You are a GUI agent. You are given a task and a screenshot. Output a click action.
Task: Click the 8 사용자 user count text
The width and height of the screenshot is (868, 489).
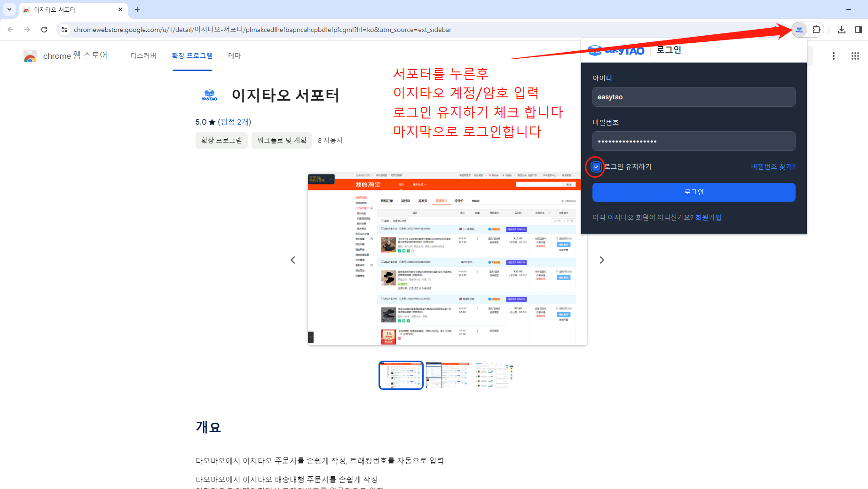tap(331, 141)
